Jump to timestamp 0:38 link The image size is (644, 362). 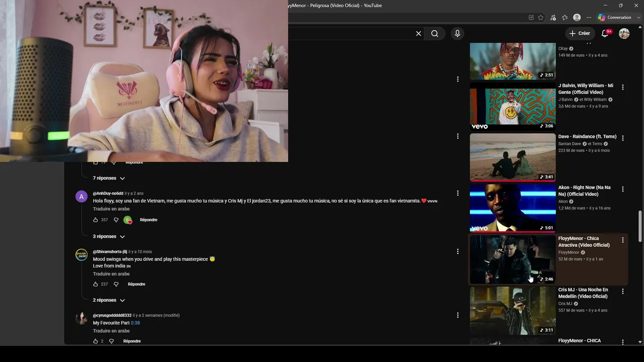(135, 323)
